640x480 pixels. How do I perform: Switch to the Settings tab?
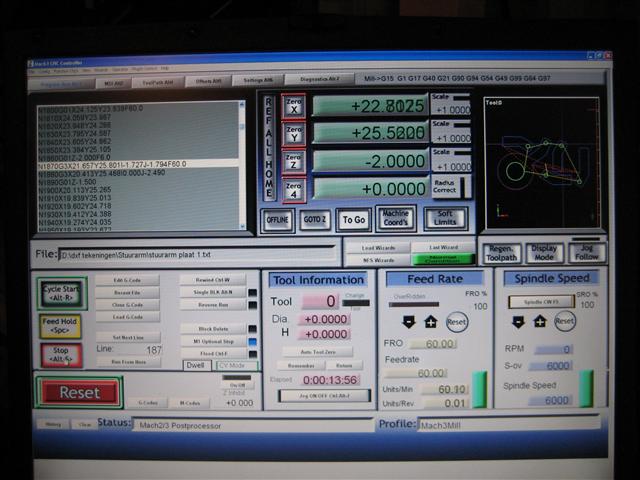(258, 80)
